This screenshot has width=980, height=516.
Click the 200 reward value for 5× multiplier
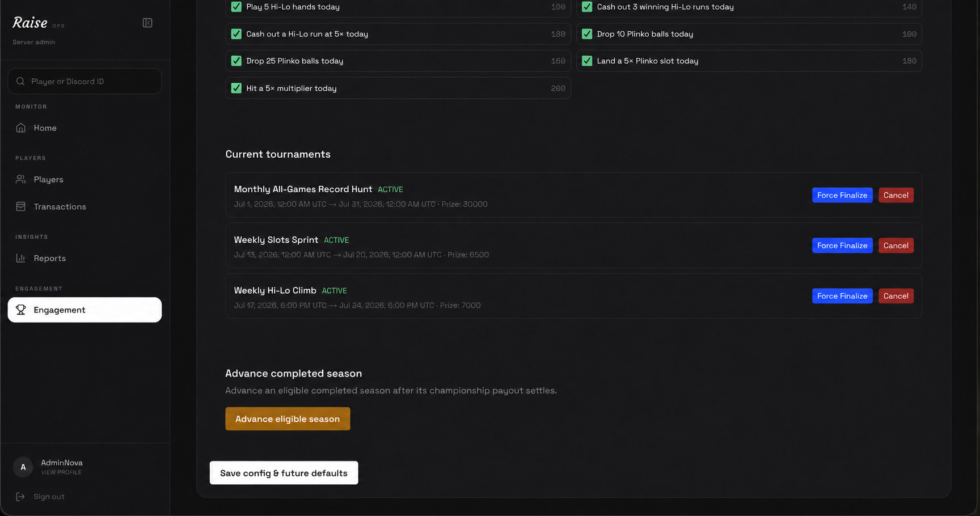[558, 88]
